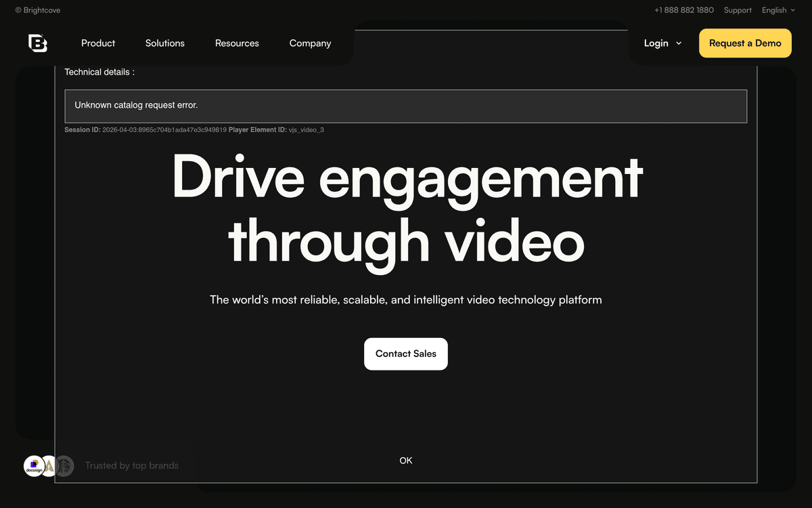Open the Company menu
Image resolution: width=812 pixels, height=508 pixels.
tap(310, 43)
